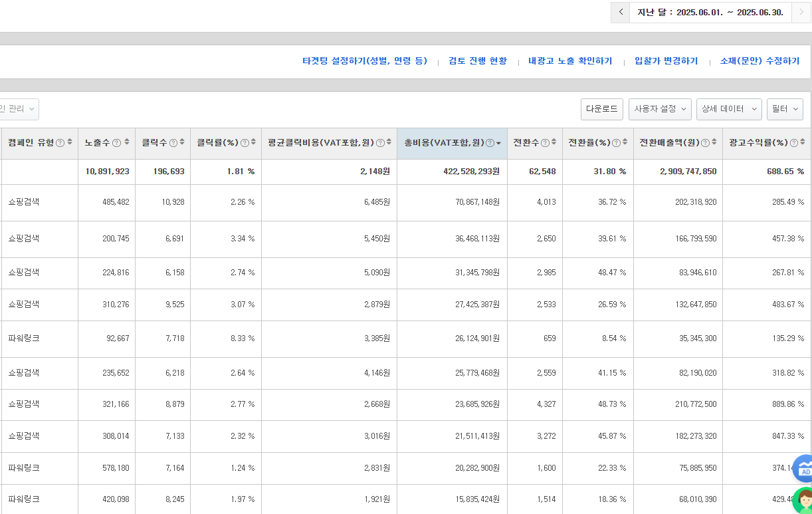Sort table by 클릭수 column arrows
Image resolution: width=812 pixels, height=514 pixels.
tap(182, 142)
